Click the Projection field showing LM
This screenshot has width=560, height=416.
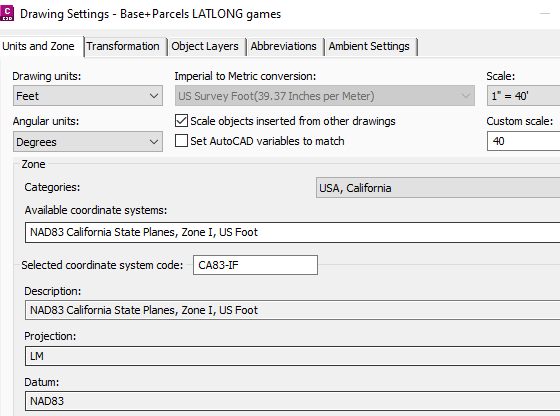point(292,356)
